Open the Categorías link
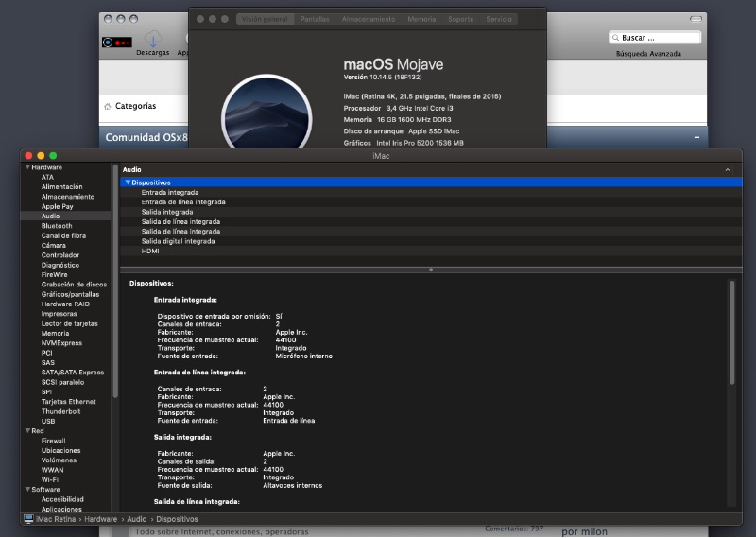 click(135, 106)
